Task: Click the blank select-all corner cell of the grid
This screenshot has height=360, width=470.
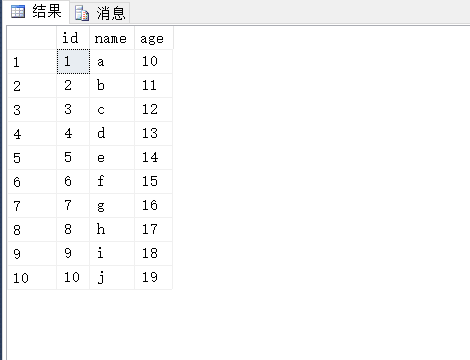Action: 32,38
